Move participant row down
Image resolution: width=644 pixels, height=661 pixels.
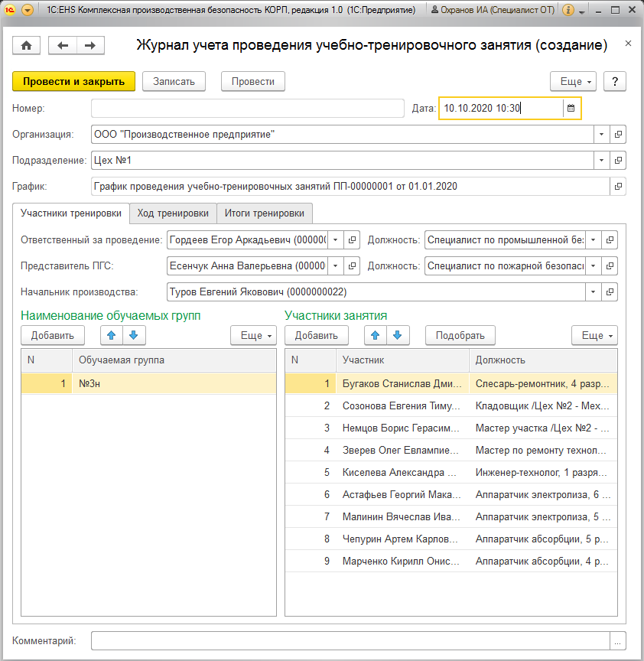398,336
